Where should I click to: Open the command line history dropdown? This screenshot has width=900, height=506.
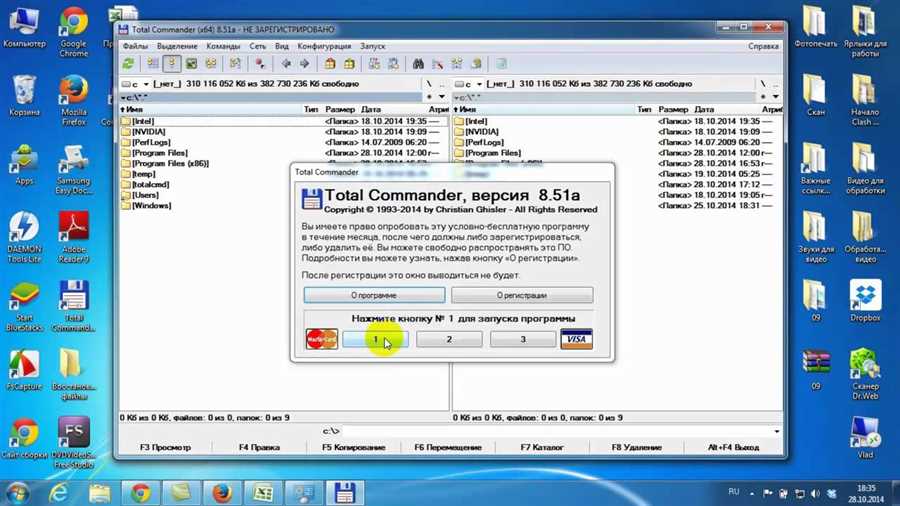click(x=777, y=431)
